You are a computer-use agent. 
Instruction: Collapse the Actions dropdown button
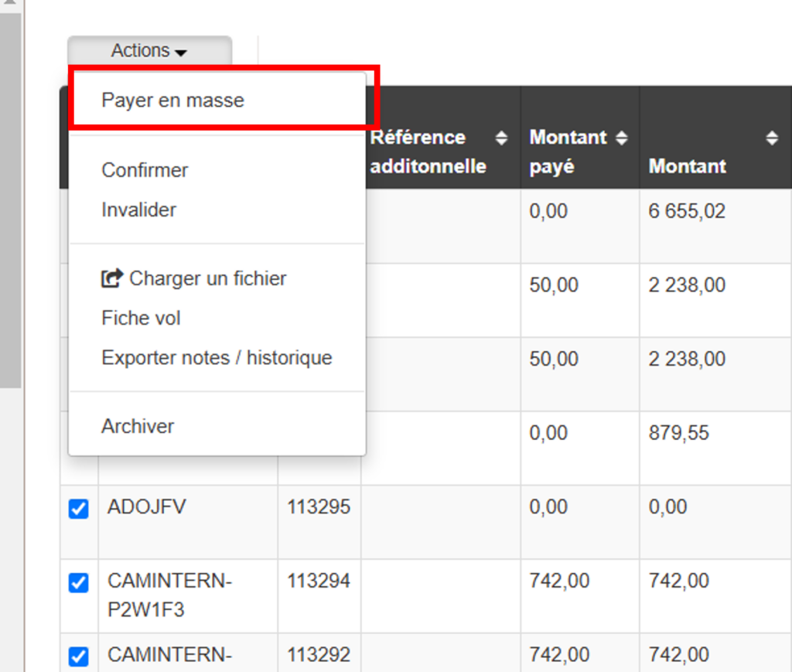(x=149, y=51)
